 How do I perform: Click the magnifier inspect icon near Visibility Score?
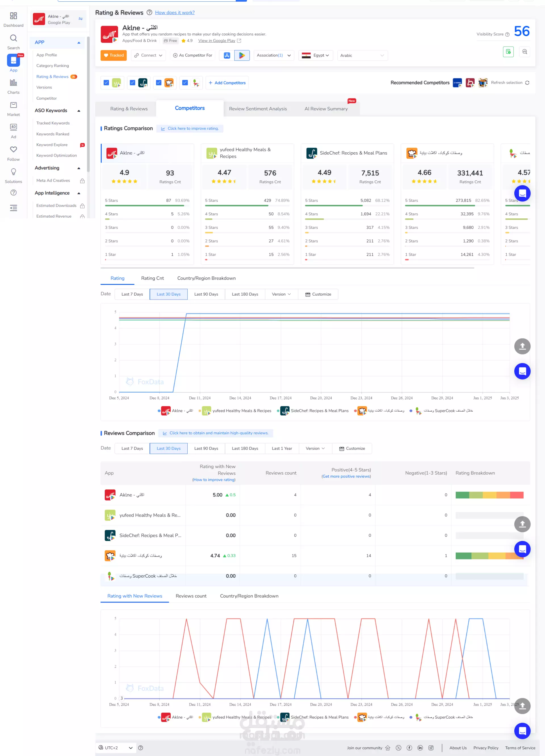coord(524,52)
